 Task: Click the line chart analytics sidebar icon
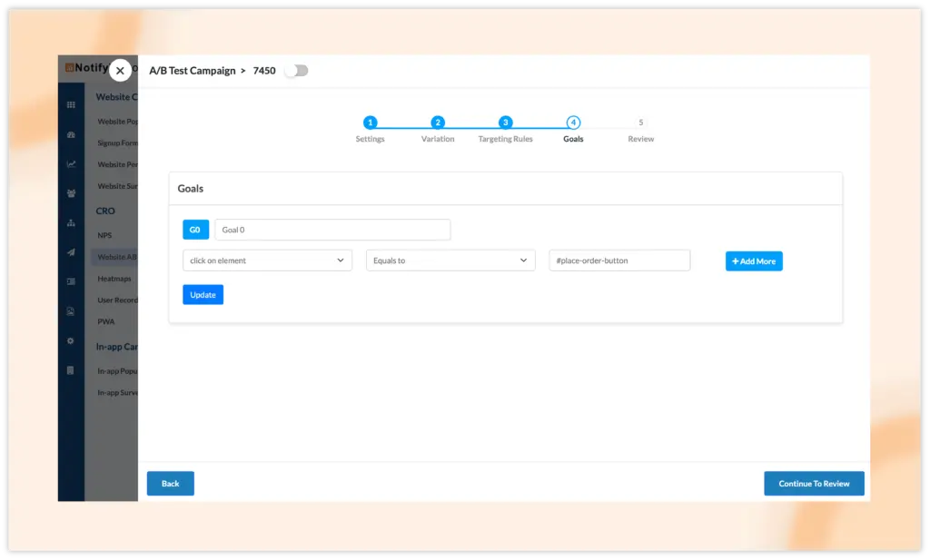pyautogui.click(x=71, y=164)
